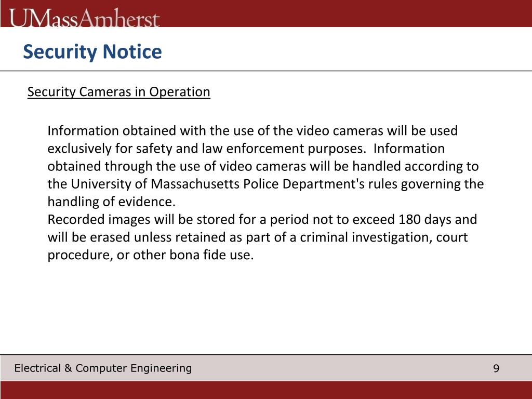Click the words handling of evidence
Viewport: 532px width, 399px height.
pos(111,202)
